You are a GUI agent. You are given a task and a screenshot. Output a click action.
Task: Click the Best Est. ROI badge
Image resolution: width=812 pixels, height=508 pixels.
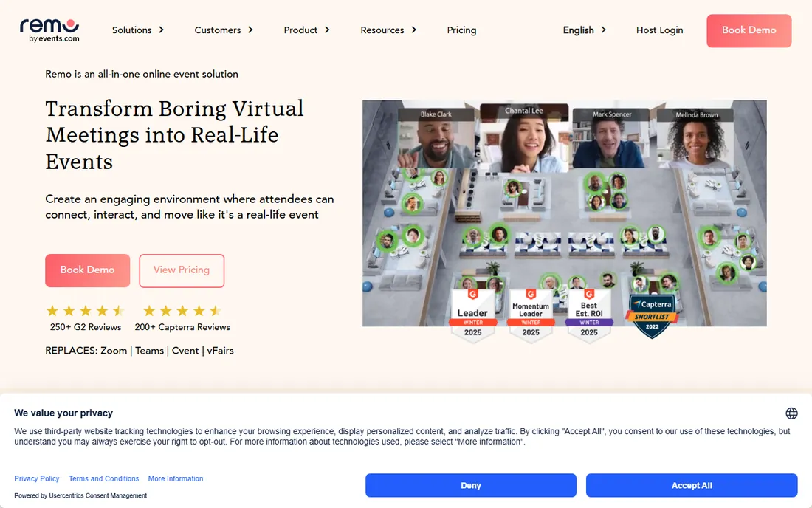click(x=589, y=315)
